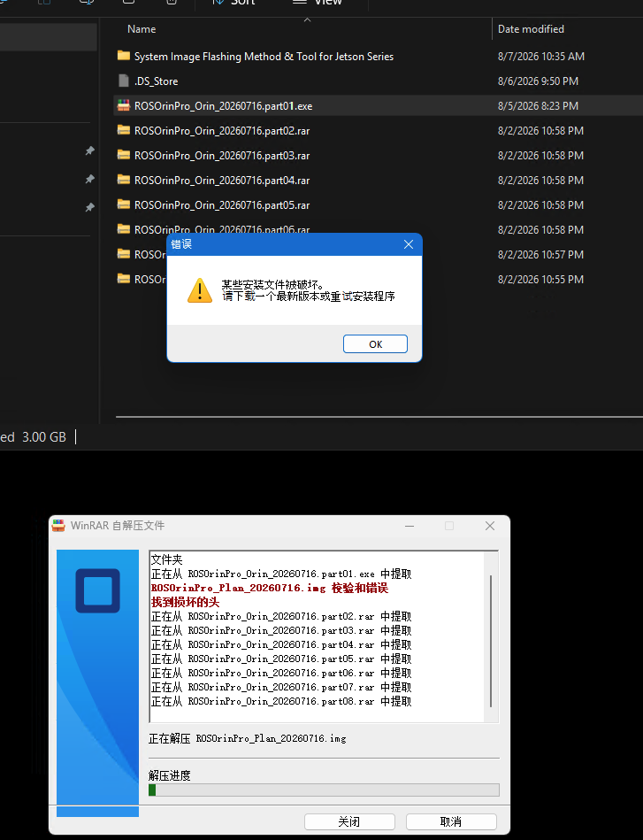Click archive icon of part03.rar
Viewport: 643px width, 840px height.
click(124, 155)
